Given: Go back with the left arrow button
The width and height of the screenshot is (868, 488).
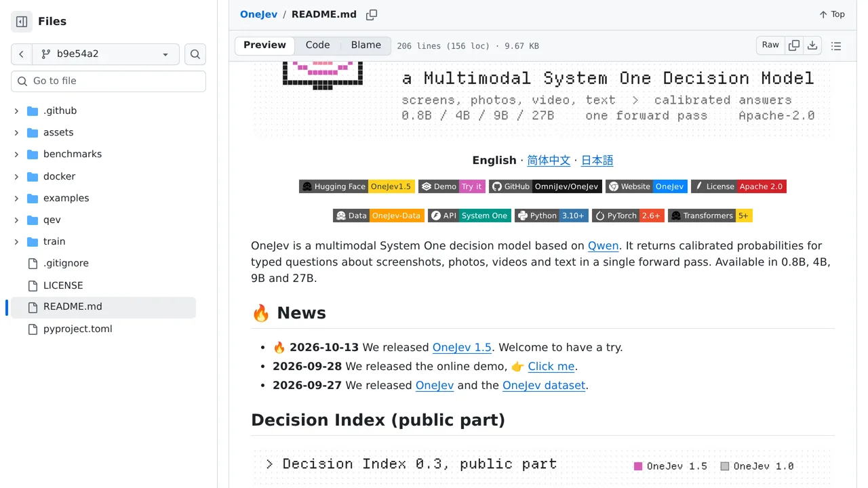Looking at the screenshot, I should coord(22,54).
